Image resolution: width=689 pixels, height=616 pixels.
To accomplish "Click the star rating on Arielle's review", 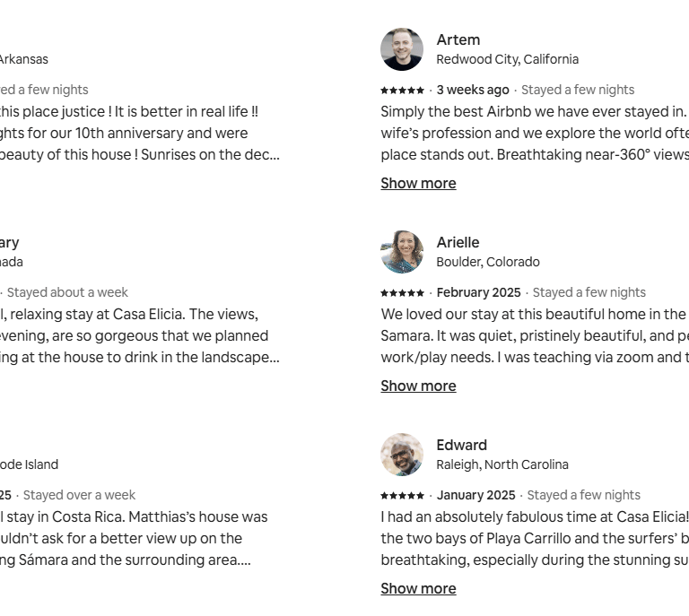I will coord(402,293).
